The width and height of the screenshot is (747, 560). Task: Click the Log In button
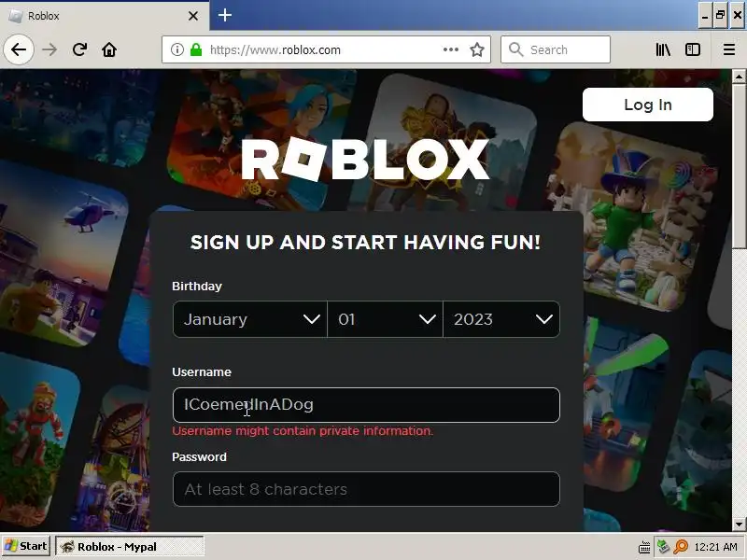tap(647, 105)
